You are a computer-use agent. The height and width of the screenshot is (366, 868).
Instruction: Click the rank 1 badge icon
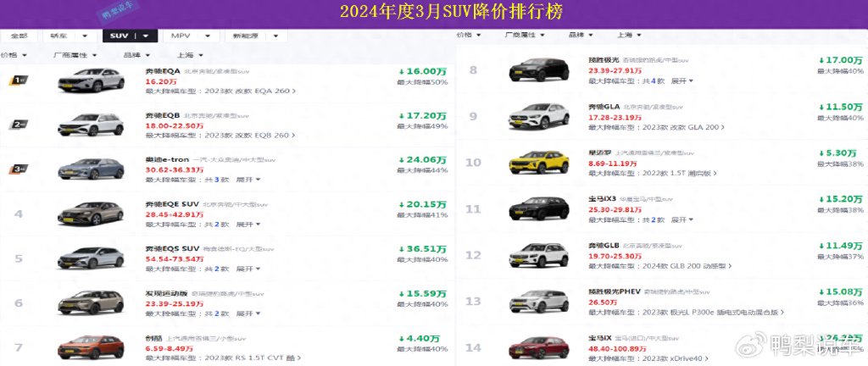pos(19,80)
